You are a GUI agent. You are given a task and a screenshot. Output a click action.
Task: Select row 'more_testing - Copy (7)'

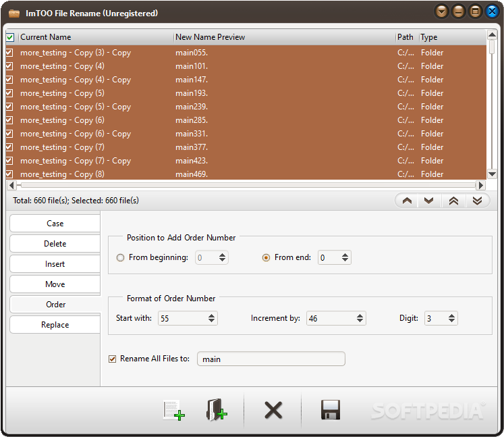pos(246,147)
